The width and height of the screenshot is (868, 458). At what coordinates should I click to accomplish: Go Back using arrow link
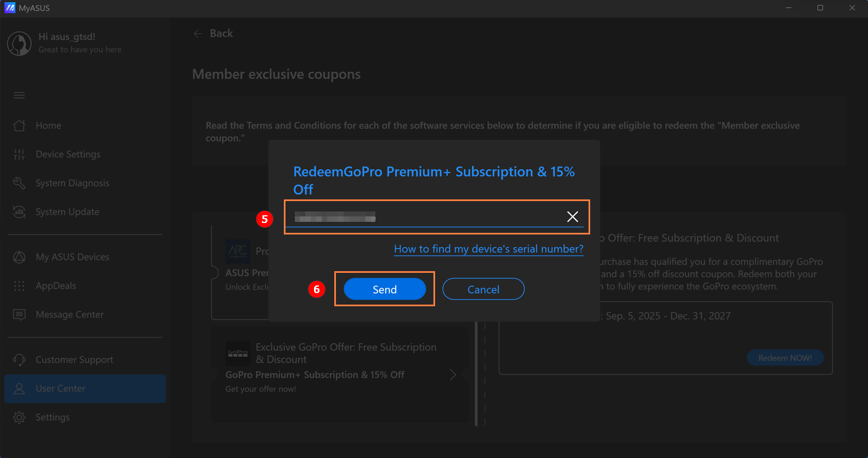tap(213, 33)
